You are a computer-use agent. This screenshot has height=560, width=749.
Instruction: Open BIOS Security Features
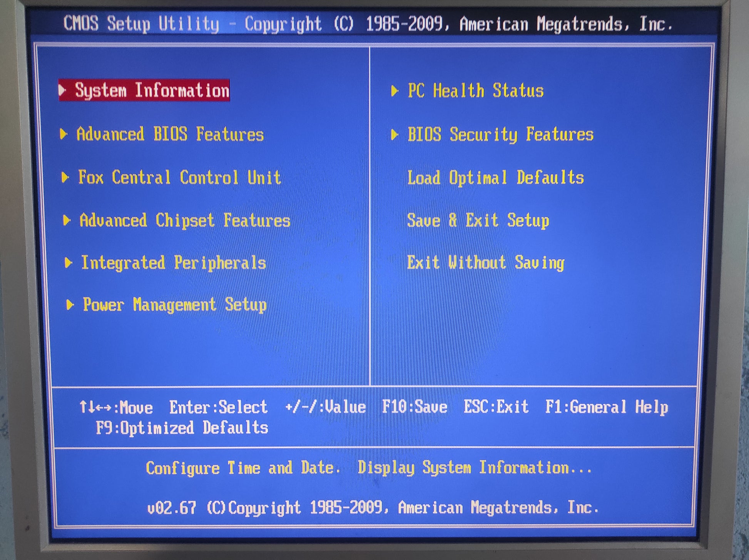pyautogui.click(x=500, y=135)
